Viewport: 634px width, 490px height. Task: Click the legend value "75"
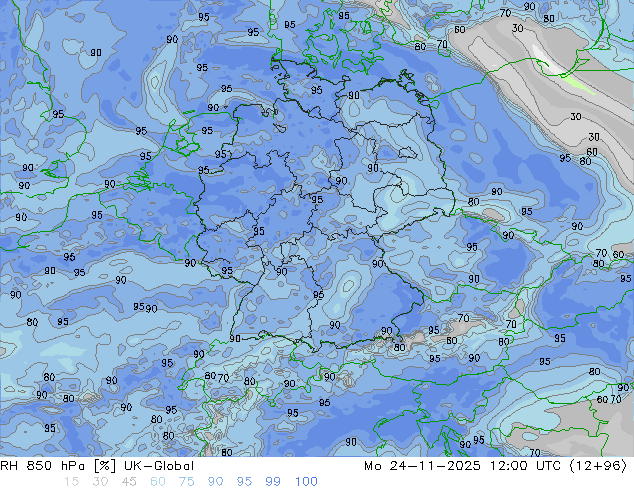(186, 482)
